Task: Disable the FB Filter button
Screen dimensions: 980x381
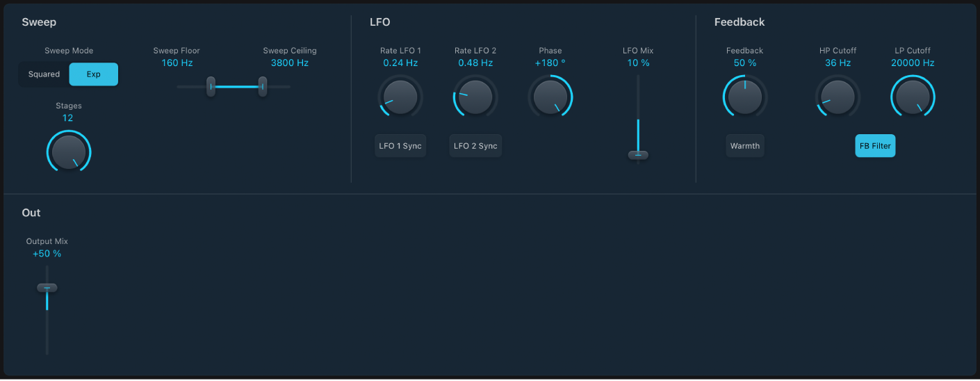Action: click(875, 146)
